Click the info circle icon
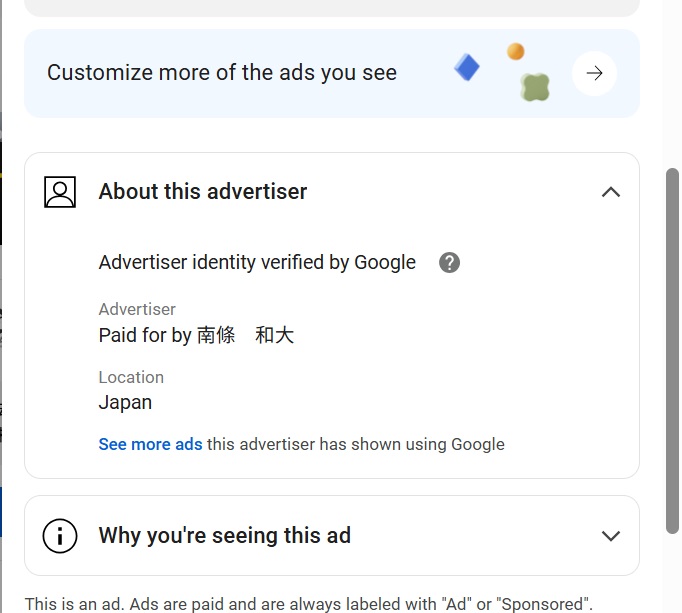 point(60,536)
